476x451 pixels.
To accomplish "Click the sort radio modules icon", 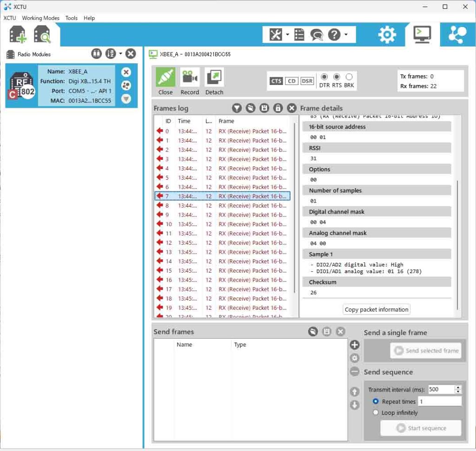I will click(111, 54).
